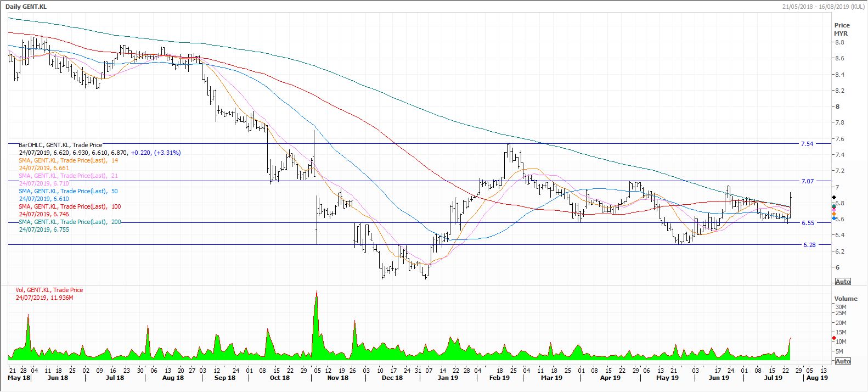Select the SMA 100 legend label

click(70, 206)
